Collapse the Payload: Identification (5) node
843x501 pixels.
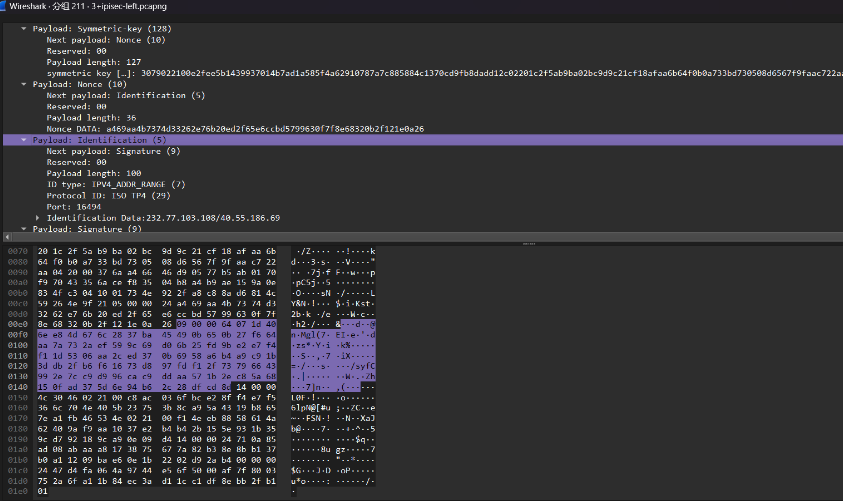[24, 140]
